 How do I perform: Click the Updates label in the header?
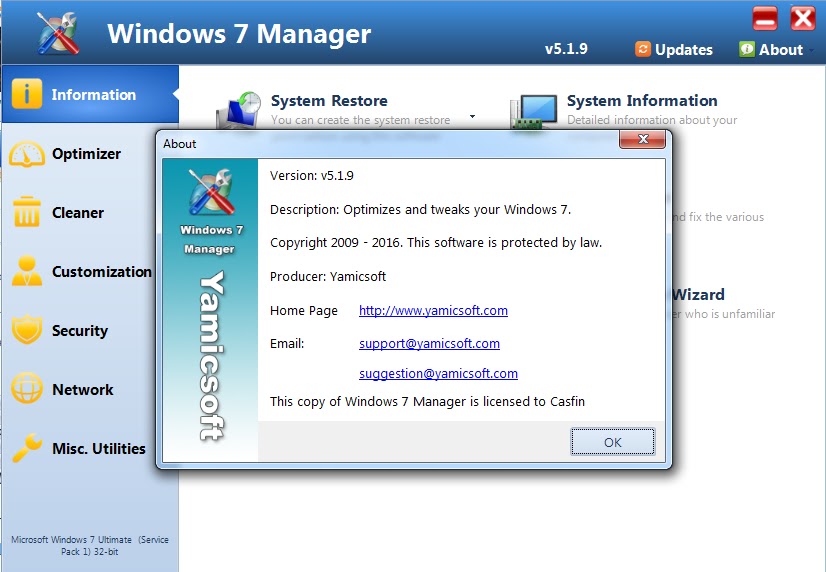[x=684, y=50]
